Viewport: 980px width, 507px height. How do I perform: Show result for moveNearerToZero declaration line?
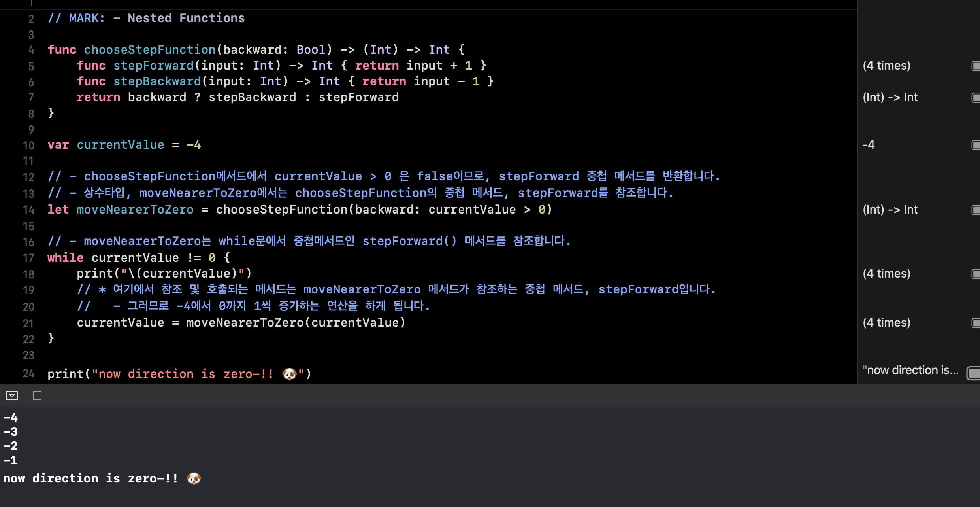975,210
